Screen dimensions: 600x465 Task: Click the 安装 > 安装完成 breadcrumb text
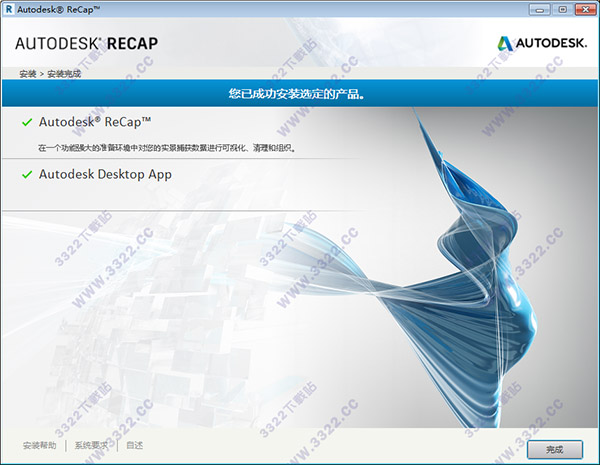pyautogui.click(x=50, y=74)
